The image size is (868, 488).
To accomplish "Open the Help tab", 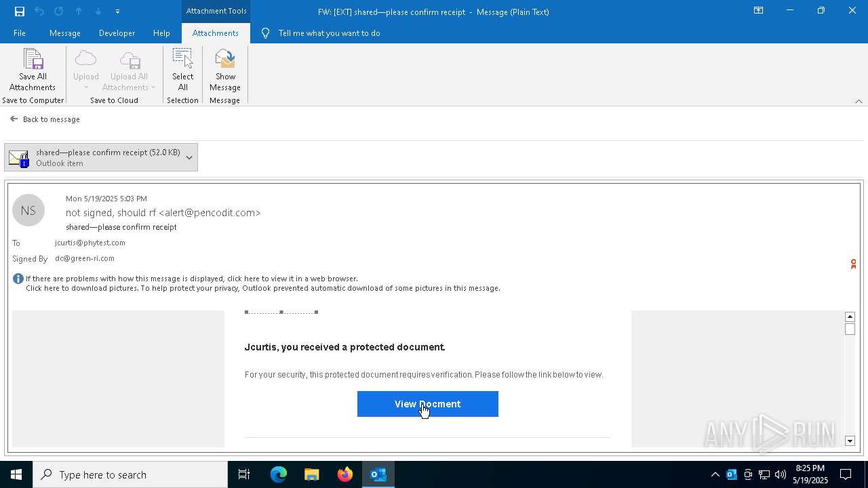I will 161,33.
